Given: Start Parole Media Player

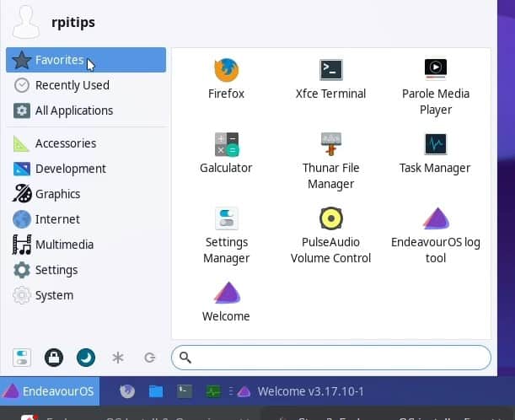Looking at the screenshot, I should [x=436, y=87].
